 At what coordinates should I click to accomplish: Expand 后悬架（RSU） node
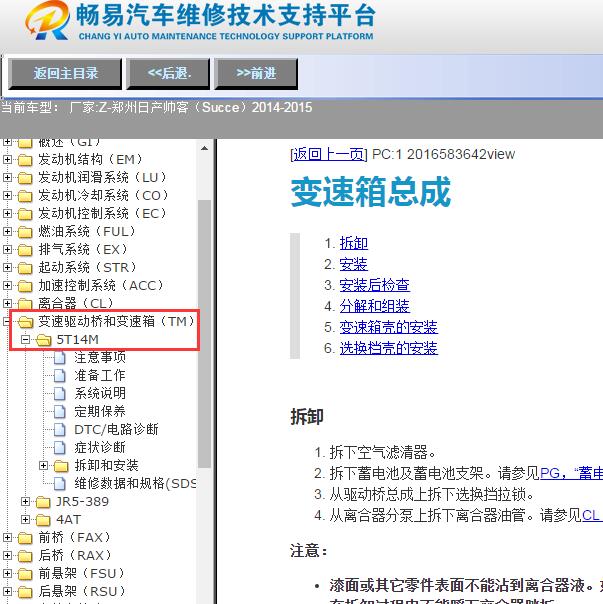(7, 591)
